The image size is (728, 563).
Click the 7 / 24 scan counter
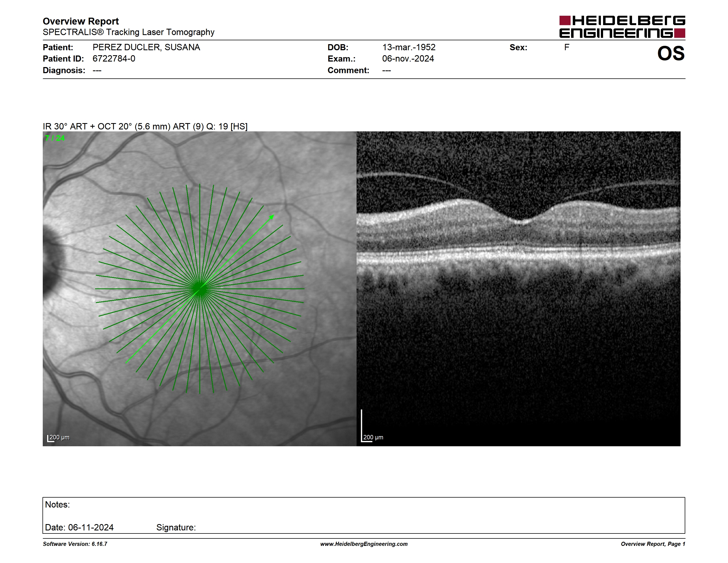55,138
